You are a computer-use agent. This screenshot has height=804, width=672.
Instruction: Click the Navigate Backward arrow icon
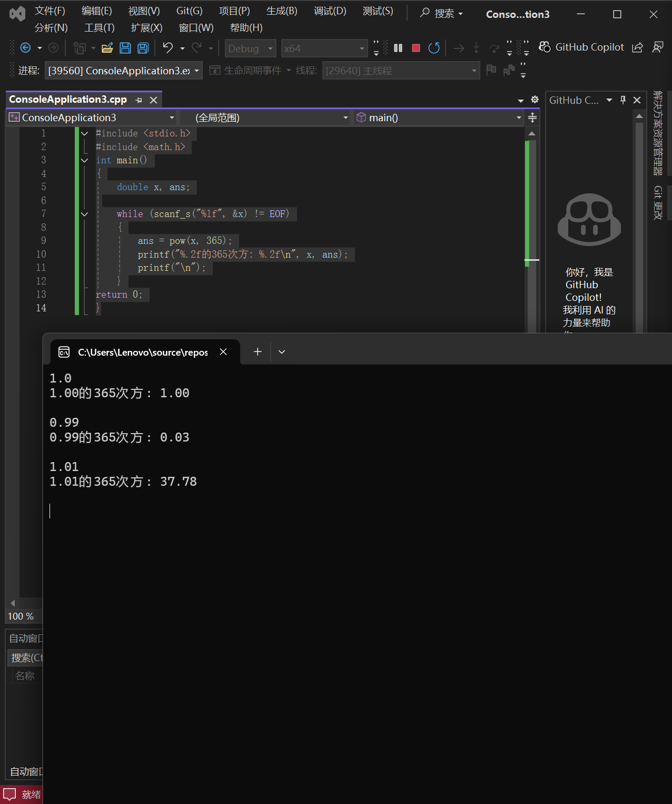pos(25,48)
